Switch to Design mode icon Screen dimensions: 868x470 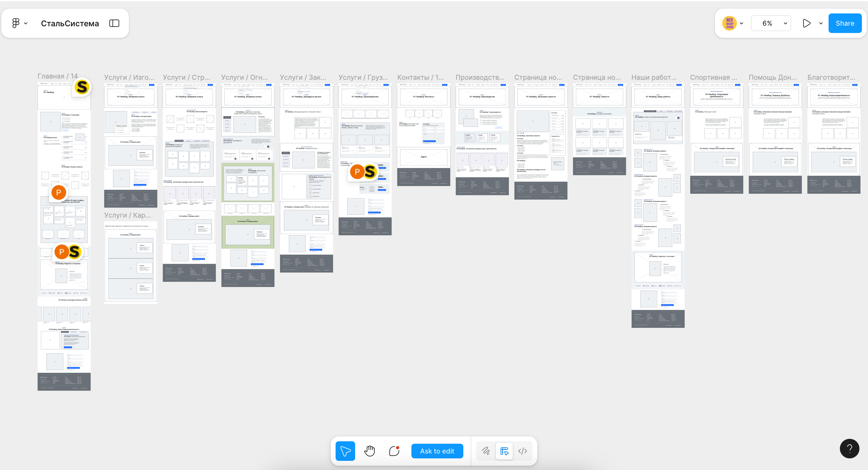[504, 451]
